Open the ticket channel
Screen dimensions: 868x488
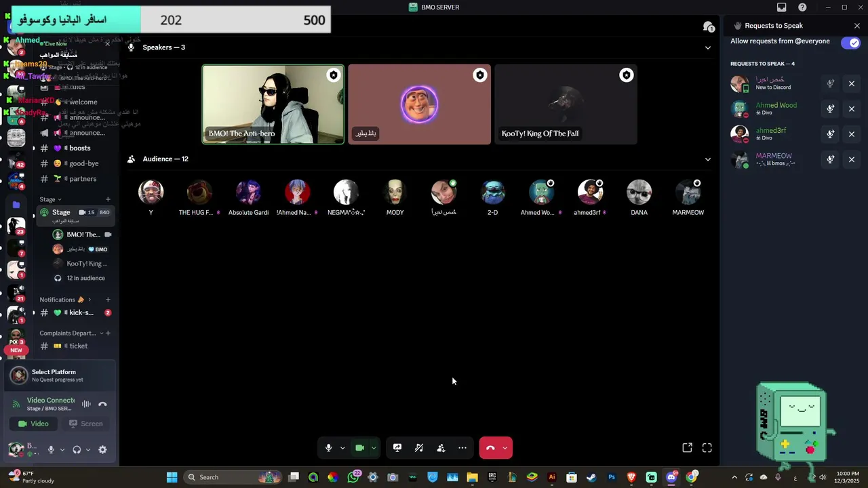[x=75, y=346]
